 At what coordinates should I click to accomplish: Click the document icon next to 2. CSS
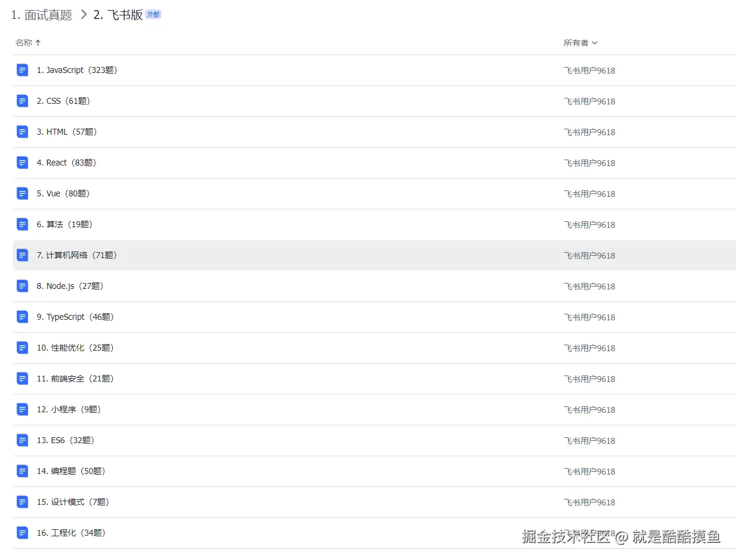pyautogui.click(x=22, y=101)
